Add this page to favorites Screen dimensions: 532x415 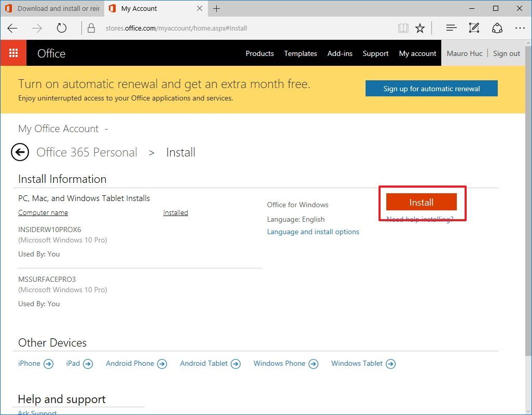[420, 28]
